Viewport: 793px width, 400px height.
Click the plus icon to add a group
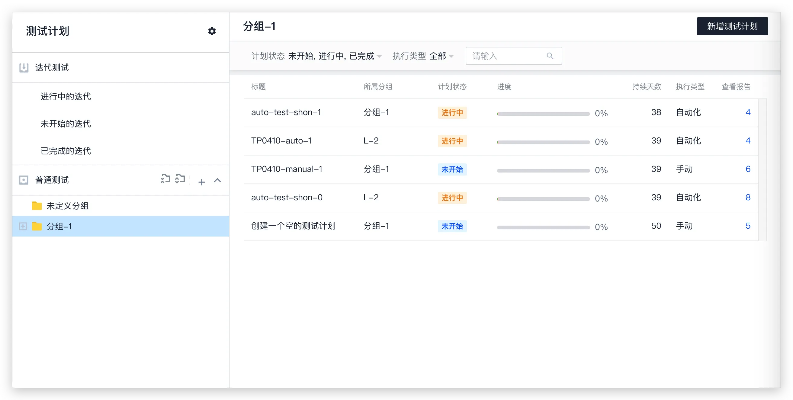click(x=201, y=181)
